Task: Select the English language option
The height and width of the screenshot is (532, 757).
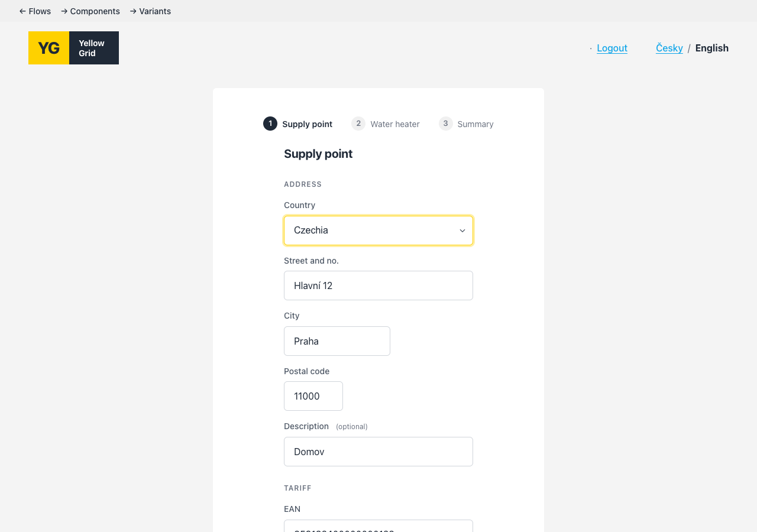Action: click(712, 48)
